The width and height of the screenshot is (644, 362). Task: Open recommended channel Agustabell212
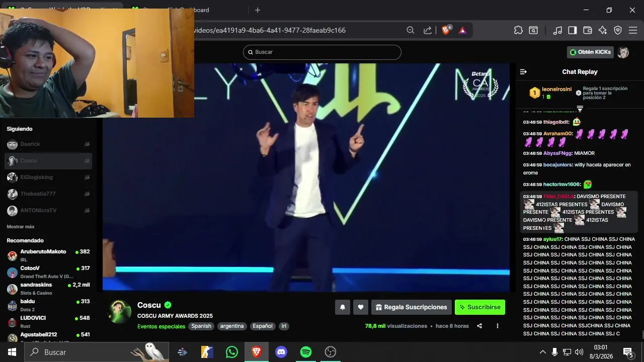tap(48, 337)
